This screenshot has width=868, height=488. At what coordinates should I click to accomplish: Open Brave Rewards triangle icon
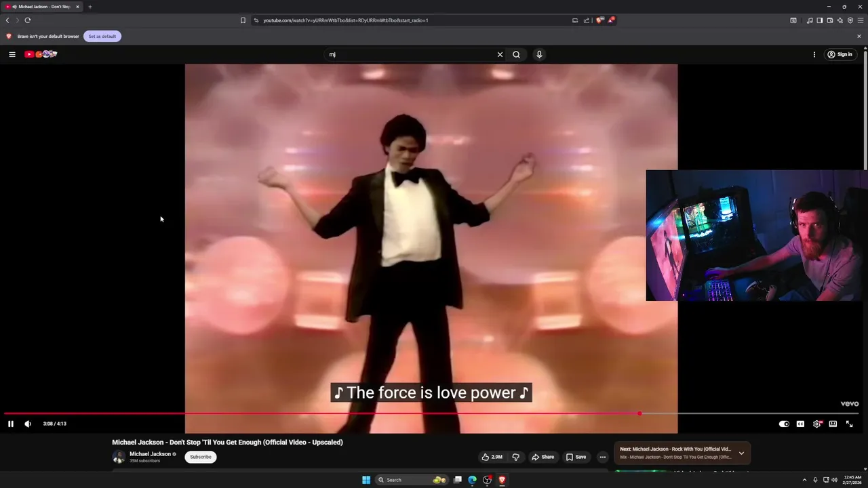point(611,20)
